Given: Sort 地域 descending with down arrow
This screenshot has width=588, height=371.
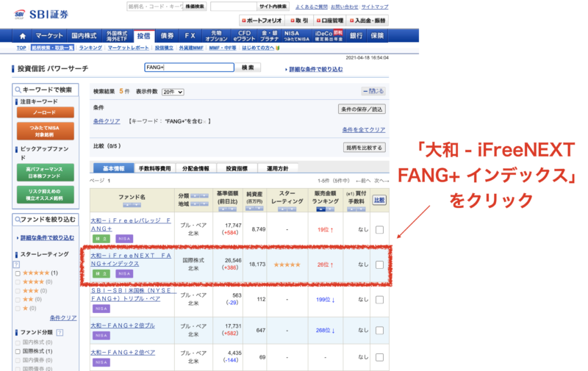Looking at the screenshot, I should tap(204, 203).
